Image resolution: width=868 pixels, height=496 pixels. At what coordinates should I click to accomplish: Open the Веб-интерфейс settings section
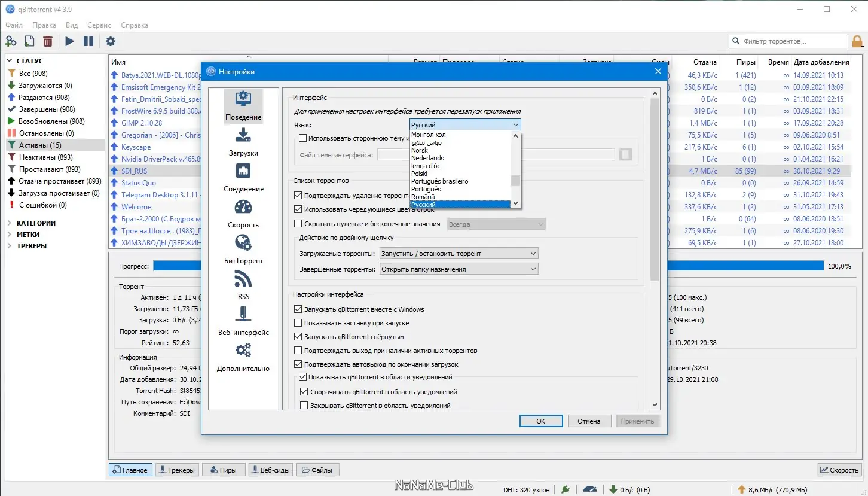click(243, 322)
